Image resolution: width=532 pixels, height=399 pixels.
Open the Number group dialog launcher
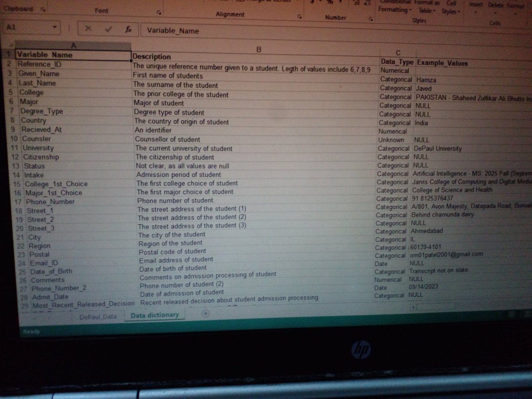click(371, 19)
